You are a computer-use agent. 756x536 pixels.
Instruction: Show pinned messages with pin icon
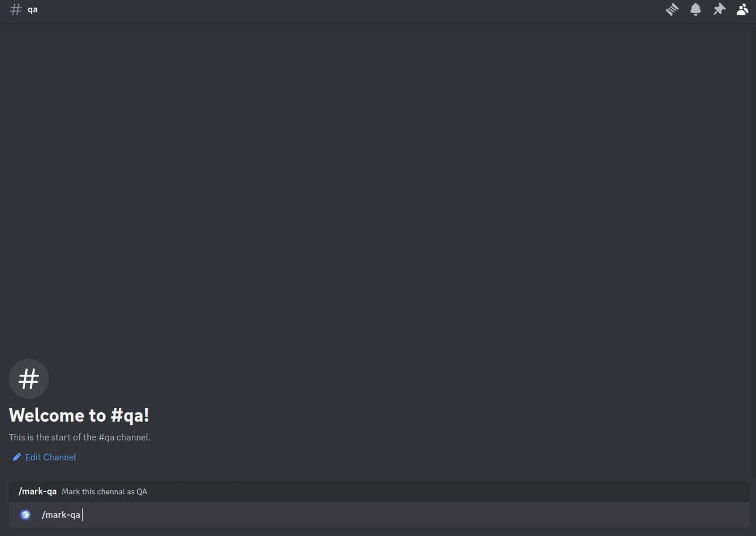[719, 9]
